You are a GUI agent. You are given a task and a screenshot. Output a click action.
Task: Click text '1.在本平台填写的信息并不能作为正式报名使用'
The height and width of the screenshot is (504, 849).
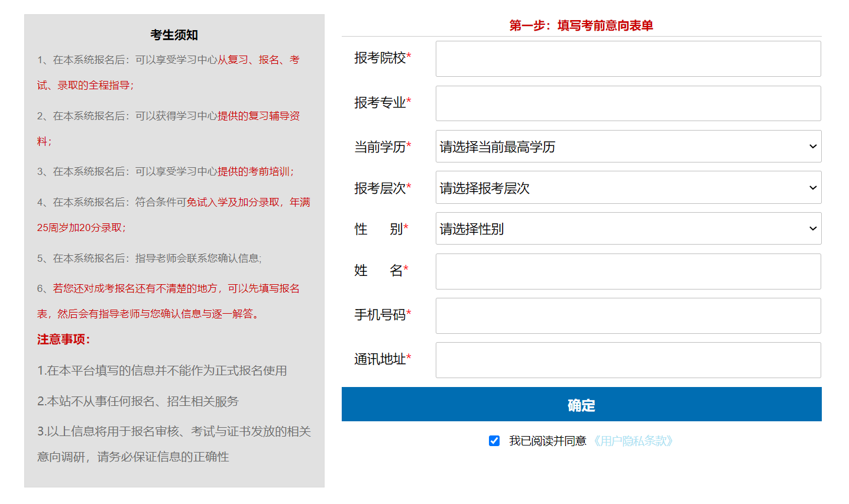tap(162, 370)
